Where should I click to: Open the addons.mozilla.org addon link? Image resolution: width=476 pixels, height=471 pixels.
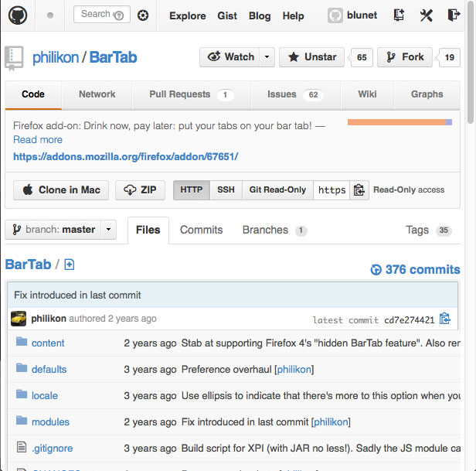pyautogui.click(x=126, y=157)
